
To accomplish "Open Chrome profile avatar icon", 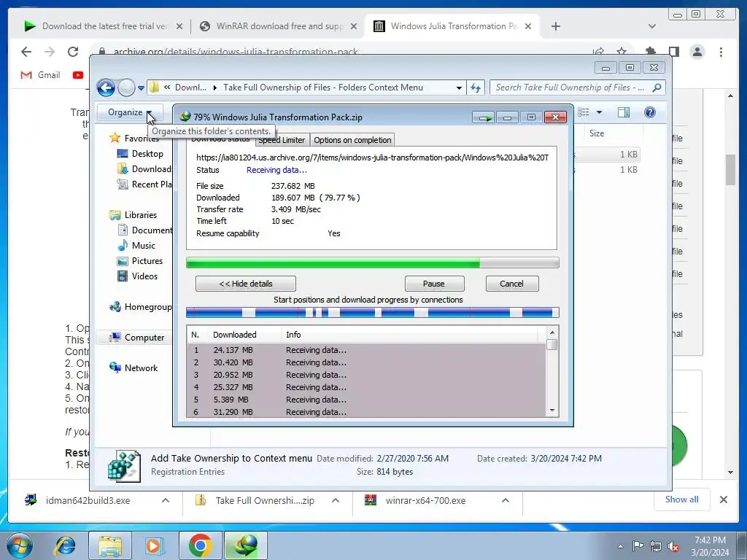I will 697,52.
